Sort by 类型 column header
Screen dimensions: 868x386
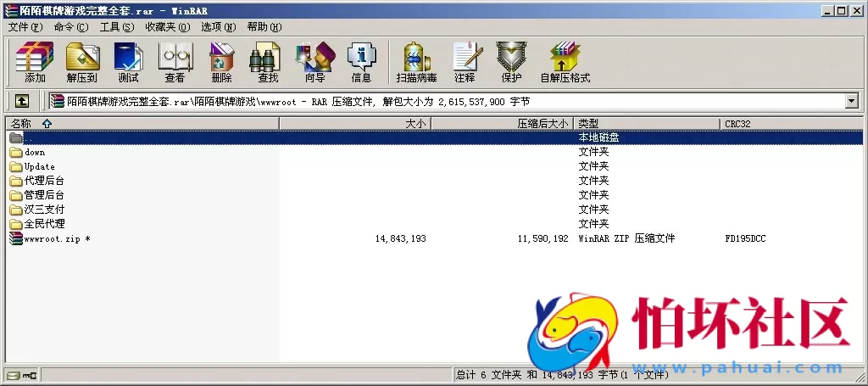(x=647, y=124)
